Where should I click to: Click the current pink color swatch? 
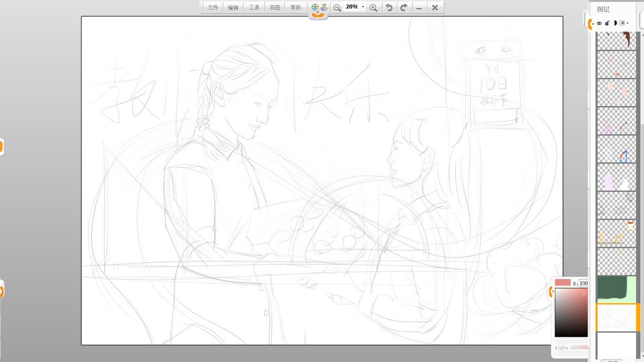563,283
